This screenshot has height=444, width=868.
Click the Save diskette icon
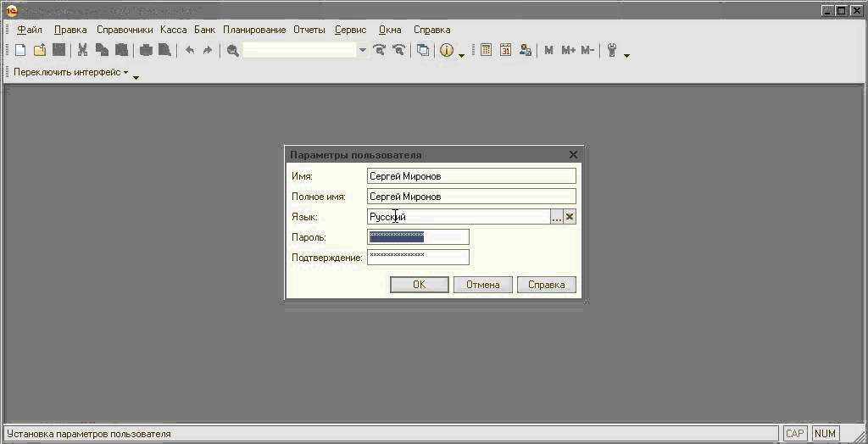(x=58, y=50)
